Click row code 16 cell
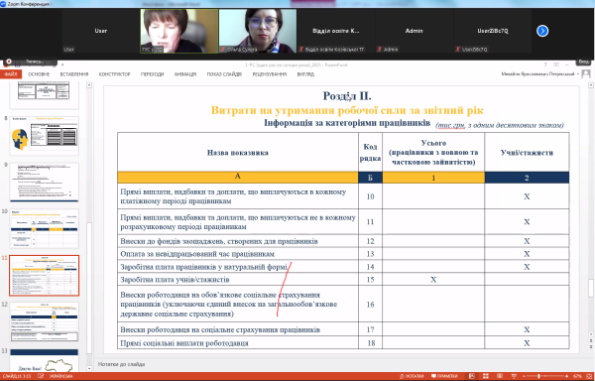 tap(370, 304)
